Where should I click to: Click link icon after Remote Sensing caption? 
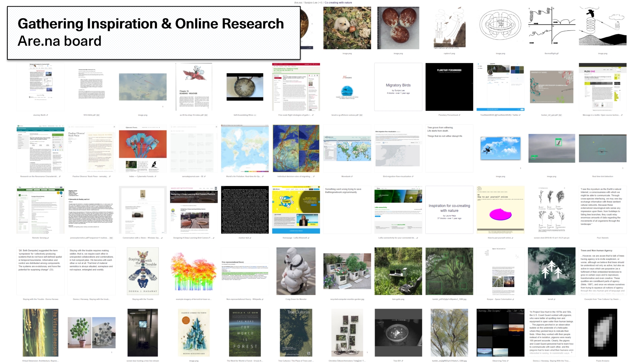coord(48,238)
